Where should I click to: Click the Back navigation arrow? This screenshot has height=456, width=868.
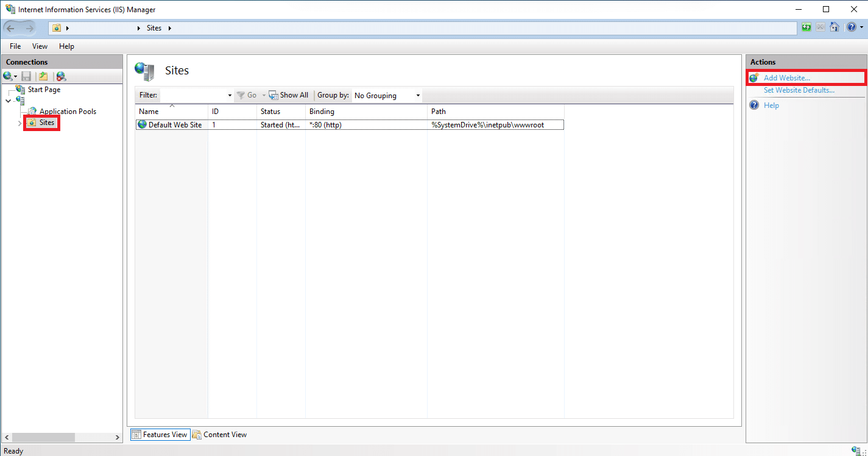click(x=11, y=28)
